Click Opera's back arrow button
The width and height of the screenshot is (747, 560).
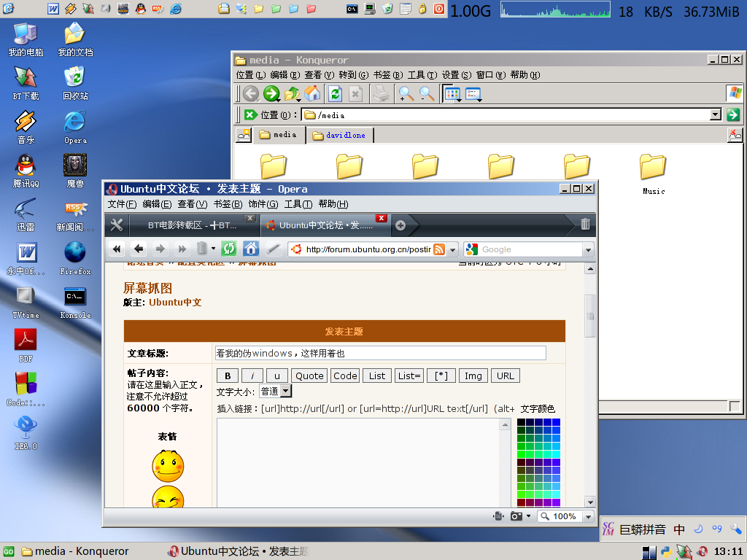tap(139, 248)
